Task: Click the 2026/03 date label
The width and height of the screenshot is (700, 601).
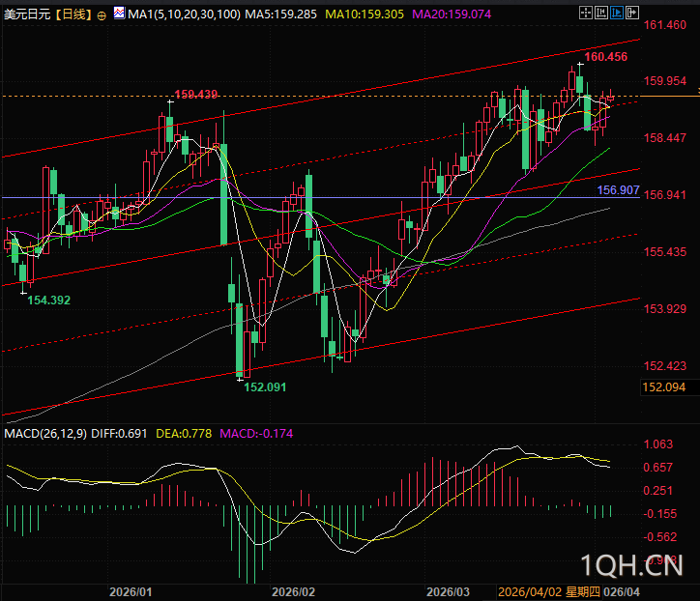Action: tap(448, 592)
